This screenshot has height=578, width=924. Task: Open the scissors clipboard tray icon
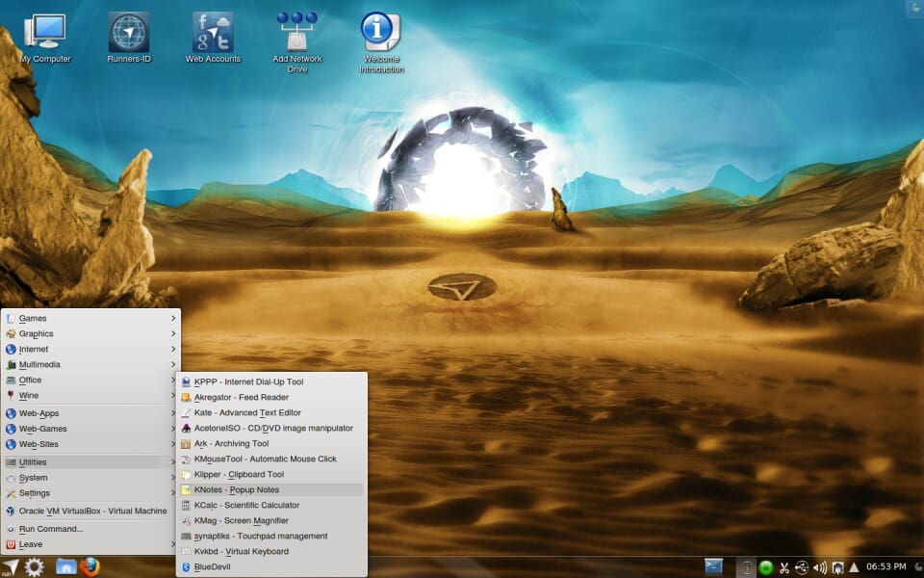pos(783,568)
